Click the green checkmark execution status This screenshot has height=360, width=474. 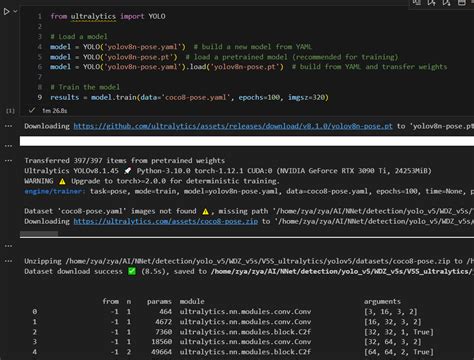click(x=32, y=110)
